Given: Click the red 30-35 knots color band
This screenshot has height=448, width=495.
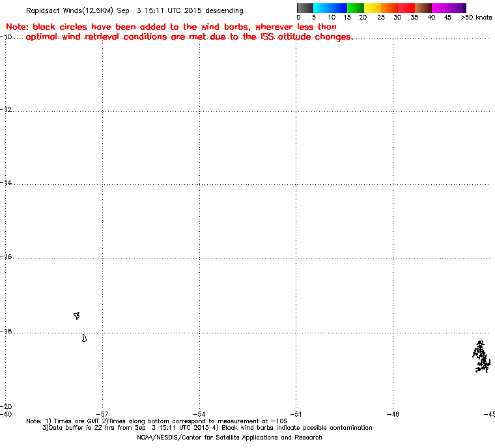Looking at the screenshot, I should click(406, 8).
